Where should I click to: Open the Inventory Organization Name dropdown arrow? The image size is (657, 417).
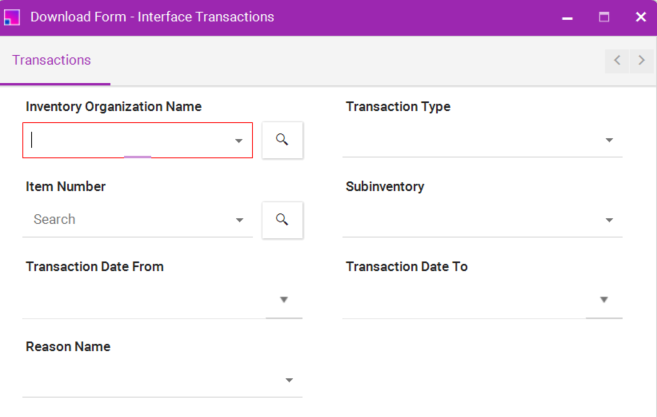[x=238, y=141]
